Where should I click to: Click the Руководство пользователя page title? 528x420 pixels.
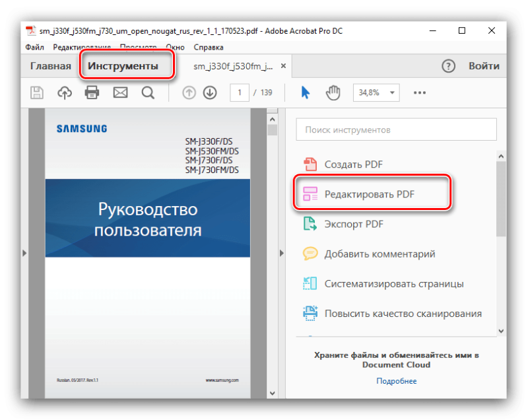[148, 220]
